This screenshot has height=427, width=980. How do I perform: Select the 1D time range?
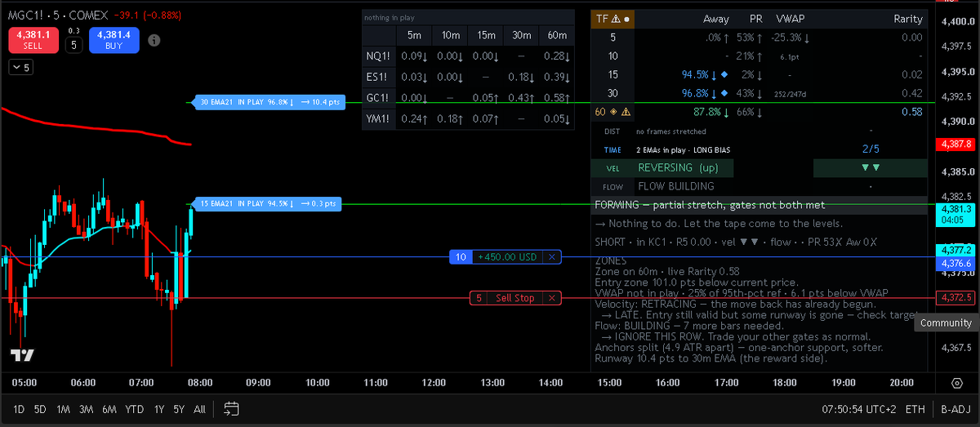click(17, 409)
